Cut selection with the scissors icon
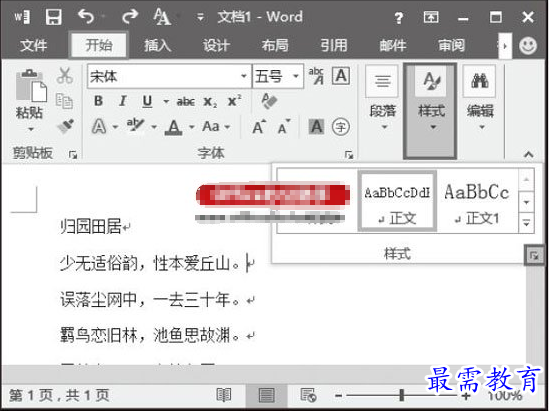The width and height of the screenshot is (549, 411). tap(65, 76)
